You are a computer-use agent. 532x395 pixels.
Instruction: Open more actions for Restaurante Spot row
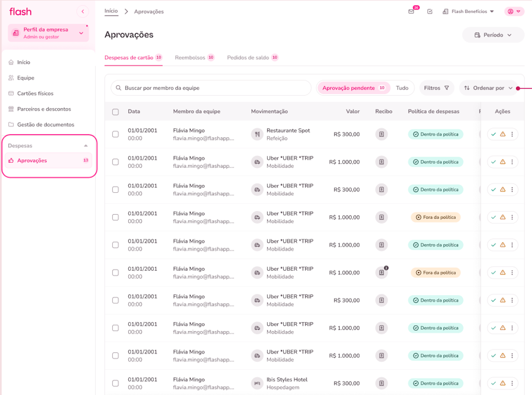click(x=512, y=134)
